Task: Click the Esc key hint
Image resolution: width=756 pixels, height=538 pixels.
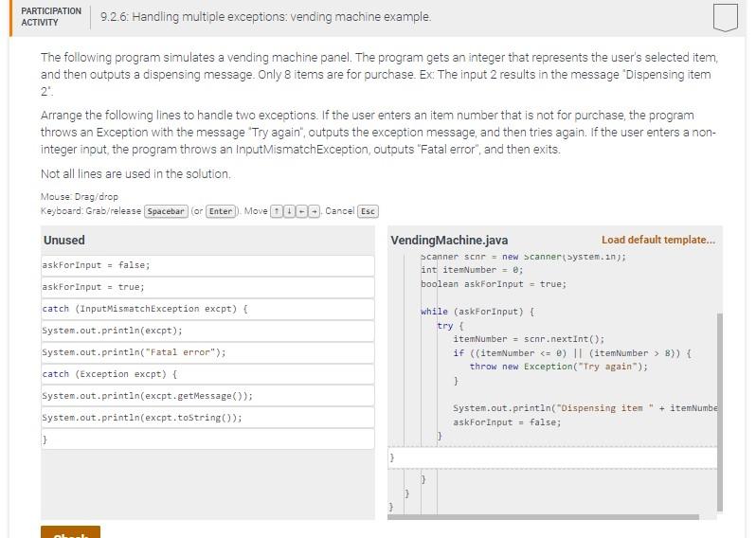Action: 368,211
